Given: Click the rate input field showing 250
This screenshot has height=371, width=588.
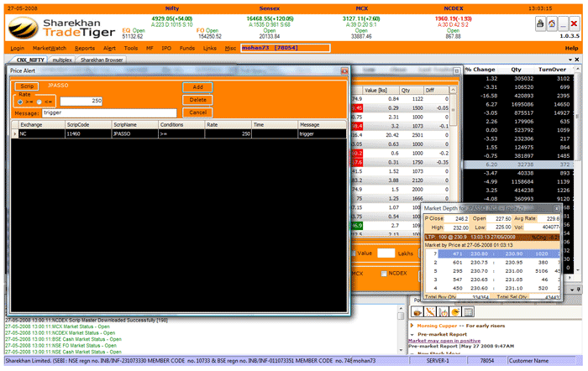Looking at the screenshot, I should tap(81, 101).
